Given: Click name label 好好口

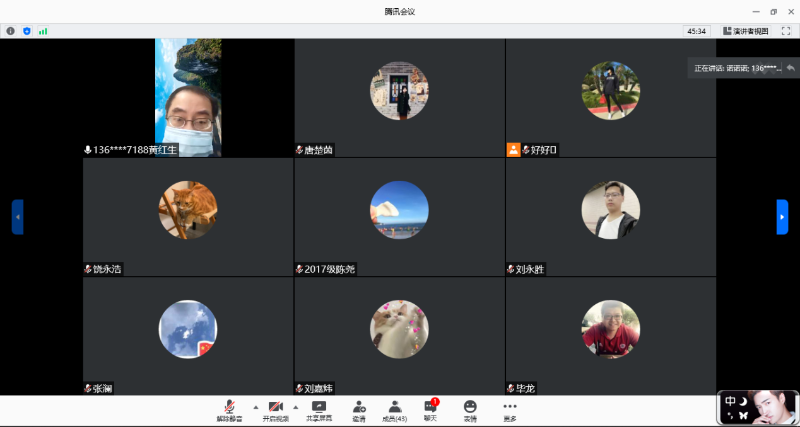Looking at the screenshot, I should [x=544, y=150].
